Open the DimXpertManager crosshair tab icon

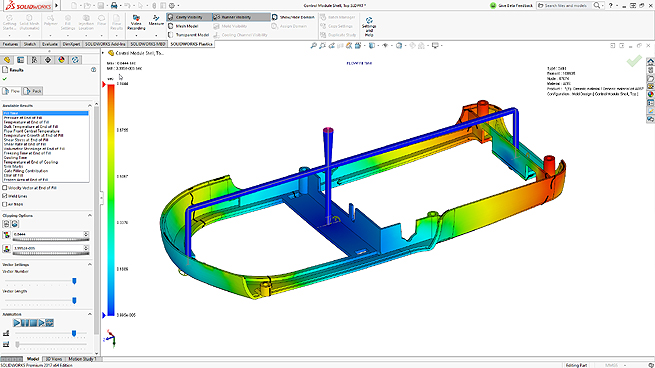pyautogui.click(x=48, y=60)
